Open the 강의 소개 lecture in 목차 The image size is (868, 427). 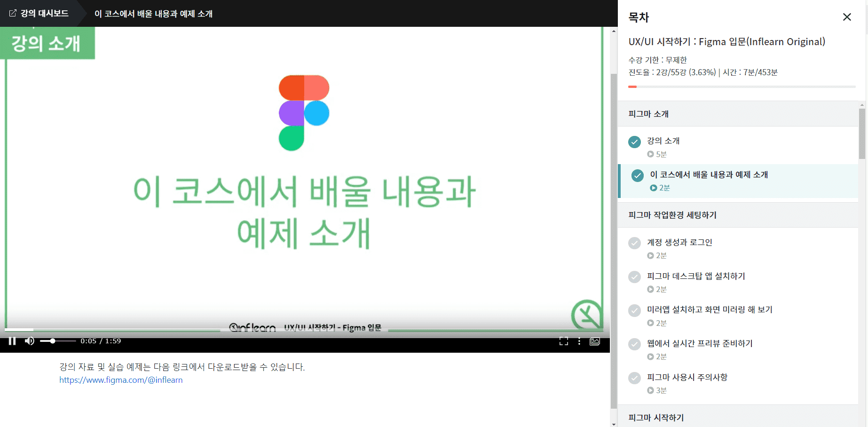(x=663, y=141)
